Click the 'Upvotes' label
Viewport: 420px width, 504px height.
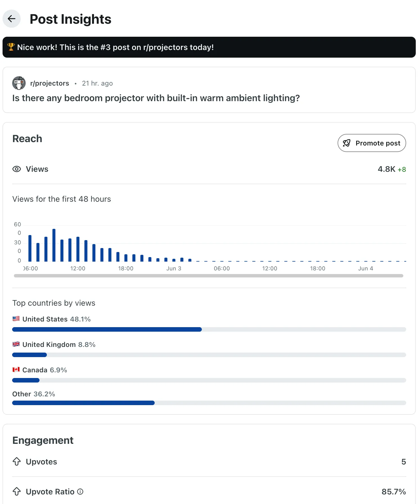[41, 462]
